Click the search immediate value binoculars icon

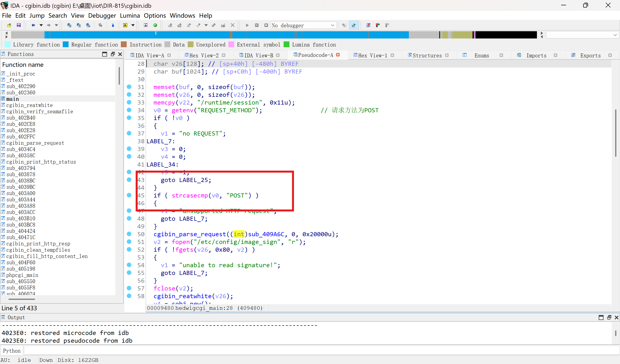pyautogui.click(x=69, y=25)
